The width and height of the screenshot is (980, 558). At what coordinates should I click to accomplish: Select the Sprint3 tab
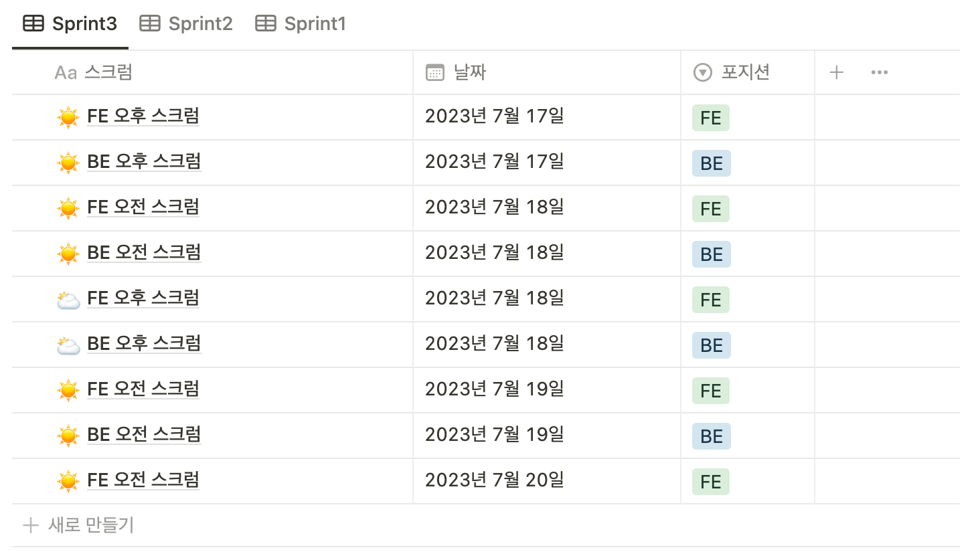(70, 23)
